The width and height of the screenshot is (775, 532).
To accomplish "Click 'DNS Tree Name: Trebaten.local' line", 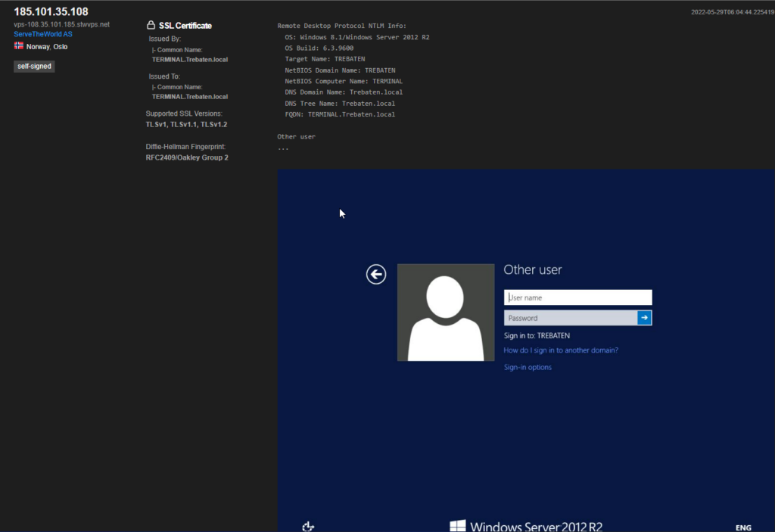I will click(340, 104).
